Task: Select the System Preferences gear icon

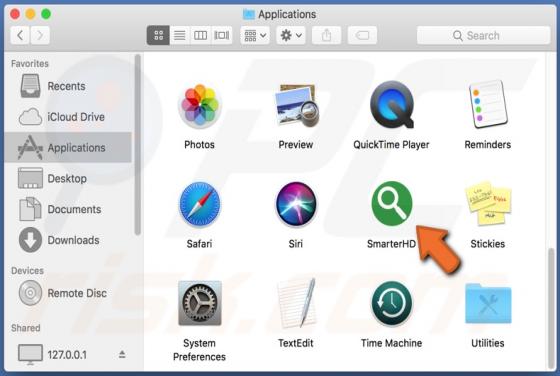Action: coord(200,303)
